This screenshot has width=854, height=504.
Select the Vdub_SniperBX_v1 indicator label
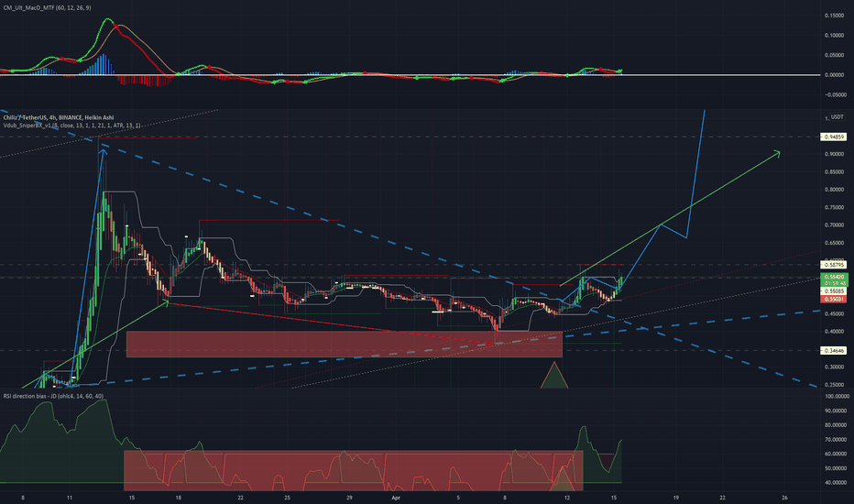pos(71,126)
